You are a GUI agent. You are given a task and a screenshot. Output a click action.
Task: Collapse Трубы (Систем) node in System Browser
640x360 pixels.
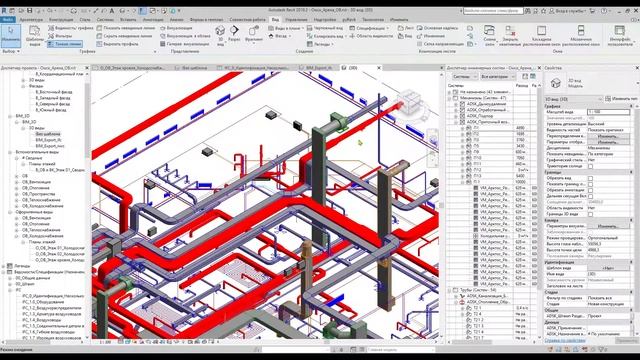450,290
